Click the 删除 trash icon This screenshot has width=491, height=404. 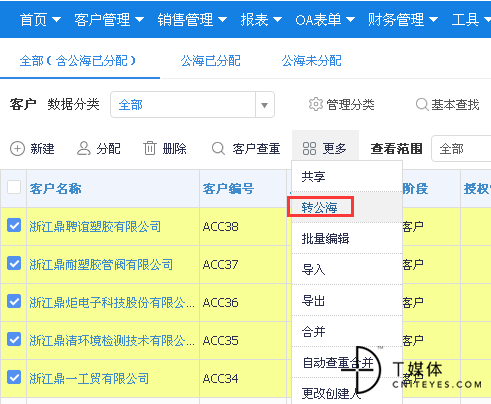point(150,149)
